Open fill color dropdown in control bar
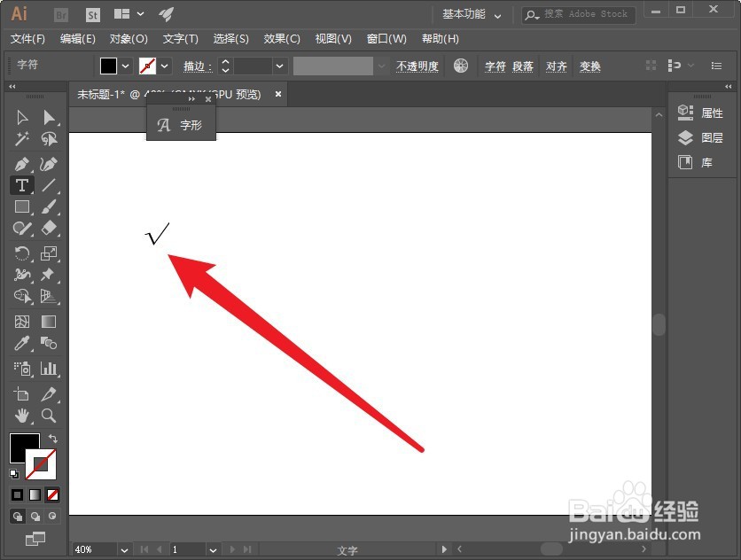The height and width of the screenshot is (560, 741). (125, 66)
